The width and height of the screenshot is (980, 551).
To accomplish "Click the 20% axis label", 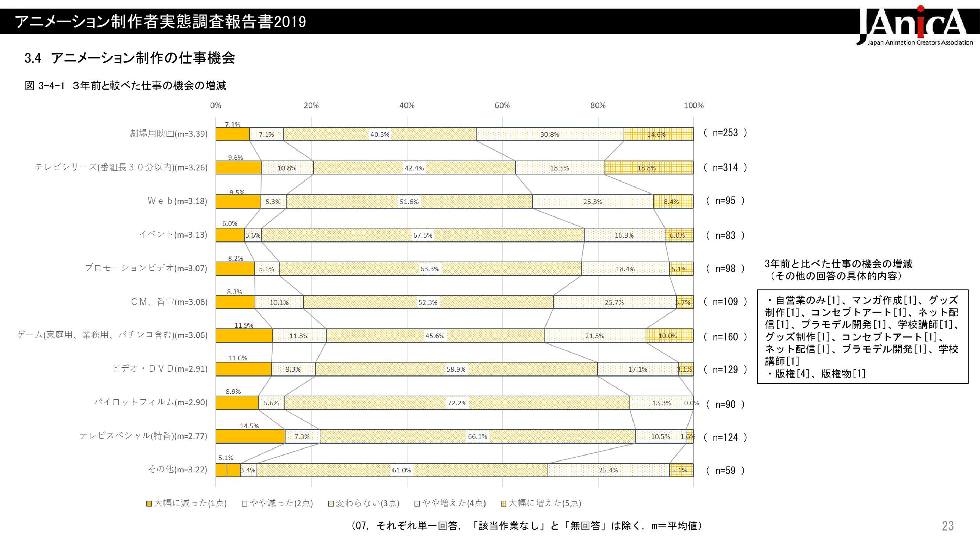I will 311,106.
